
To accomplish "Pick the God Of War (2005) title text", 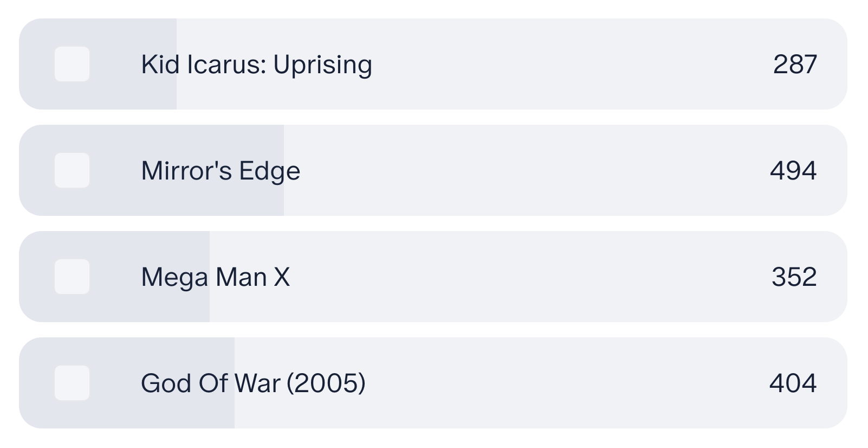I will [253, 383].
